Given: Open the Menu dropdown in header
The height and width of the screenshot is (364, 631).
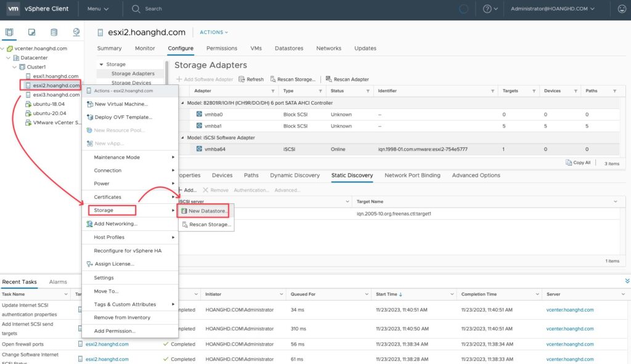Looking at the screenshot, I should (x=98, y=9).
